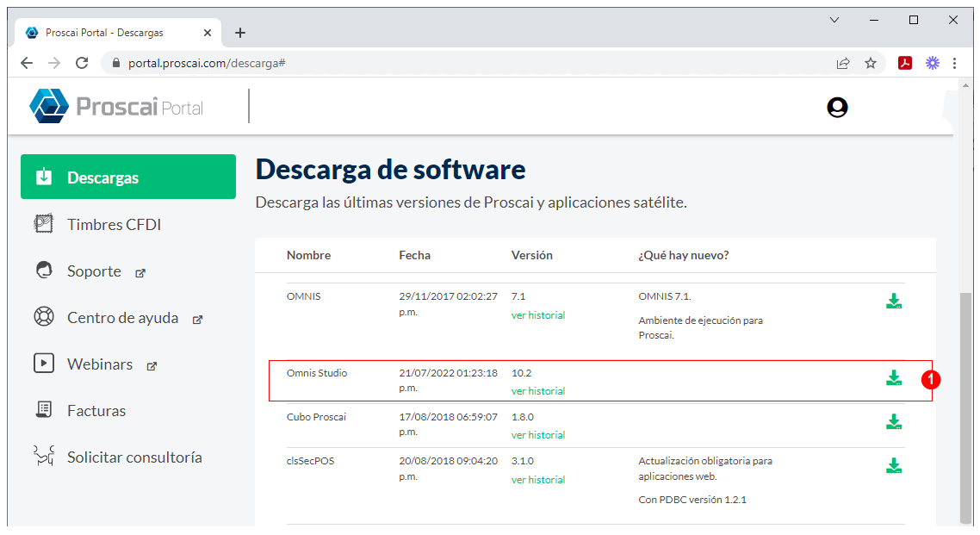Click the address bar URL portal.proscai.com
Image resolution: width=980 pixels, height=535 pixels.
(x=207, y=63)
